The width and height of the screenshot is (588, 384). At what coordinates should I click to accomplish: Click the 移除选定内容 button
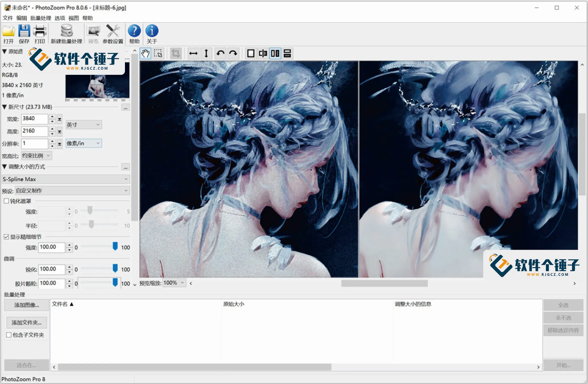[x=563, y=330]
